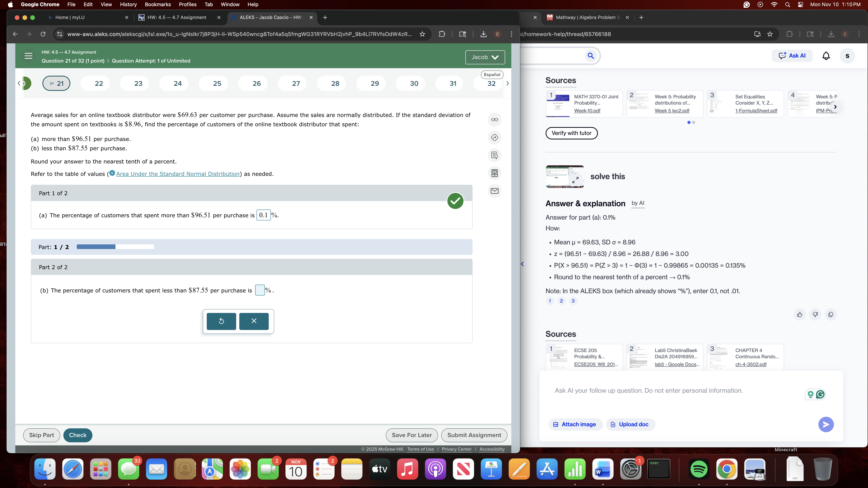Click the undo arrow in the answer dialog
The width and height of the screenshot is (868, 488).
tap(221, 321)
